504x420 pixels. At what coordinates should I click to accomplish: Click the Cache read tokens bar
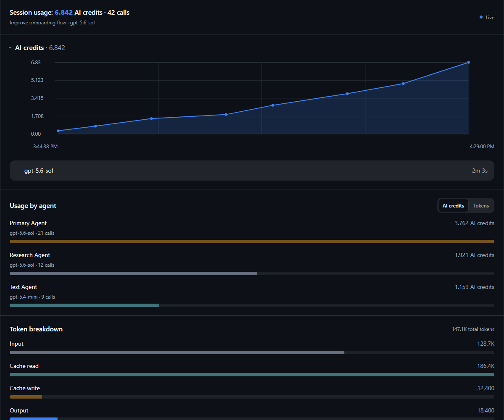(x=252, y=375)
